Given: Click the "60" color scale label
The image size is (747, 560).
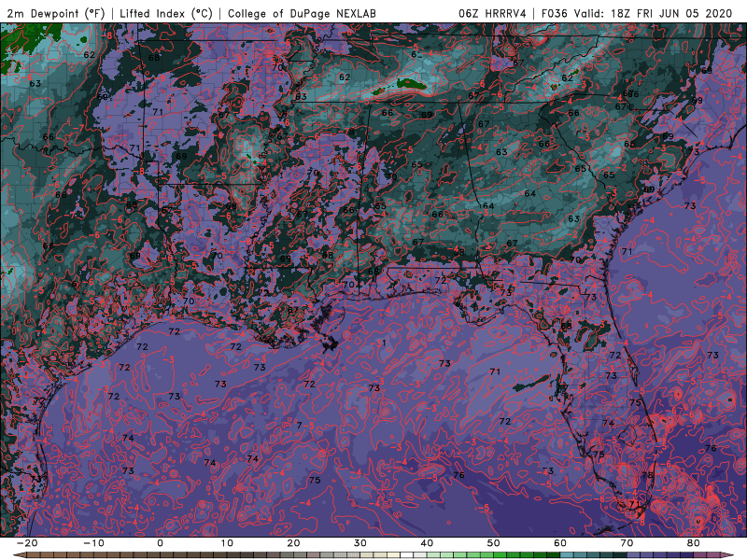Looking at the screenshot, I should [x=560, y=543].
